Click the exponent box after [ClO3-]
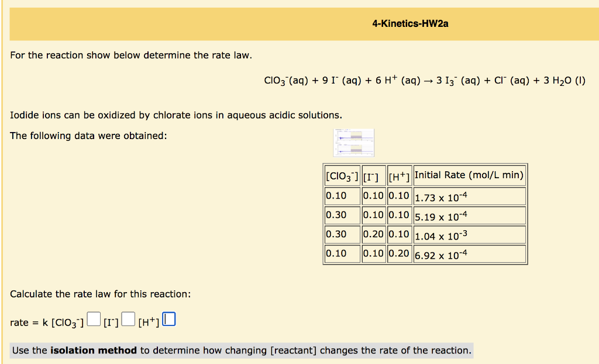This screenshot has width=599, height=364. click(93, 319)
